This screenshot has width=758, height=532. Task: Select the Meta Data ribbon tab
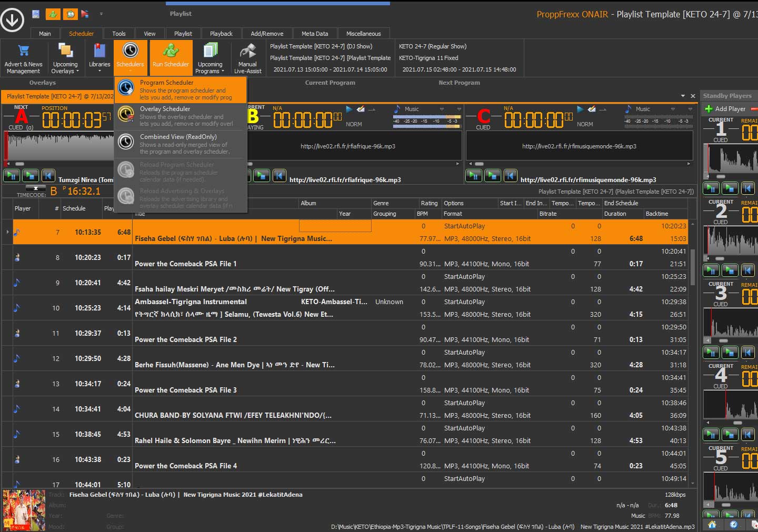coord(315,34)
